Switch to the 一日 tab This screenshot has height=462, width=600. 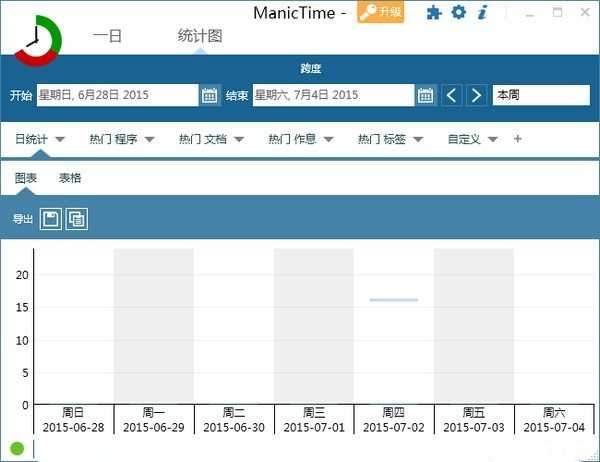(108, 35)
